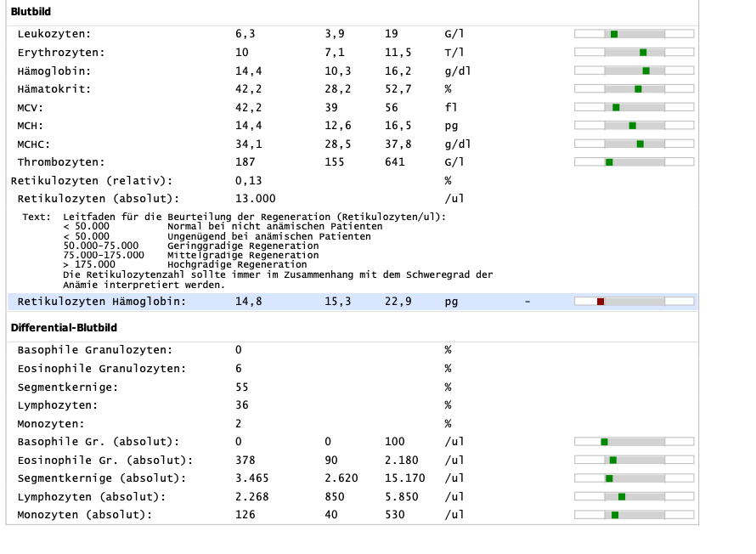Click the Segmentkernige (absolut) value 3.465
The image size is (756, 554).
click(251, 478)
